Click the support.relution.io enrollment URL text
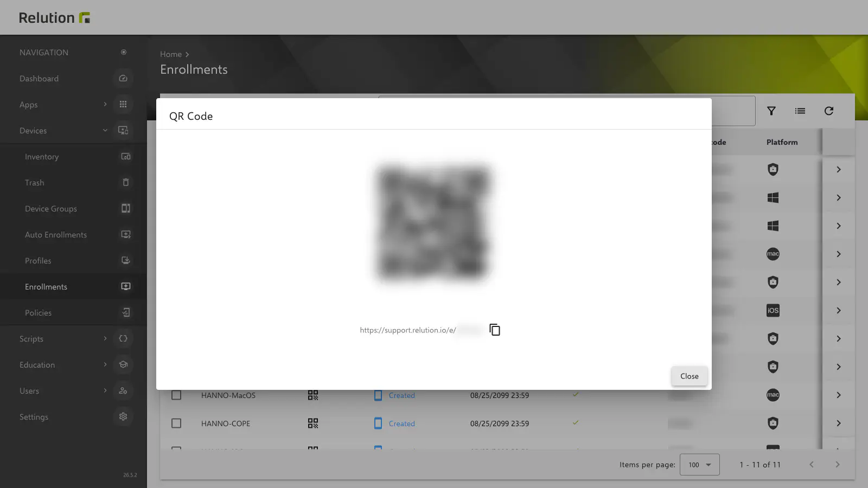This screenshot has width=868, height=488. [x=408, y=330]
